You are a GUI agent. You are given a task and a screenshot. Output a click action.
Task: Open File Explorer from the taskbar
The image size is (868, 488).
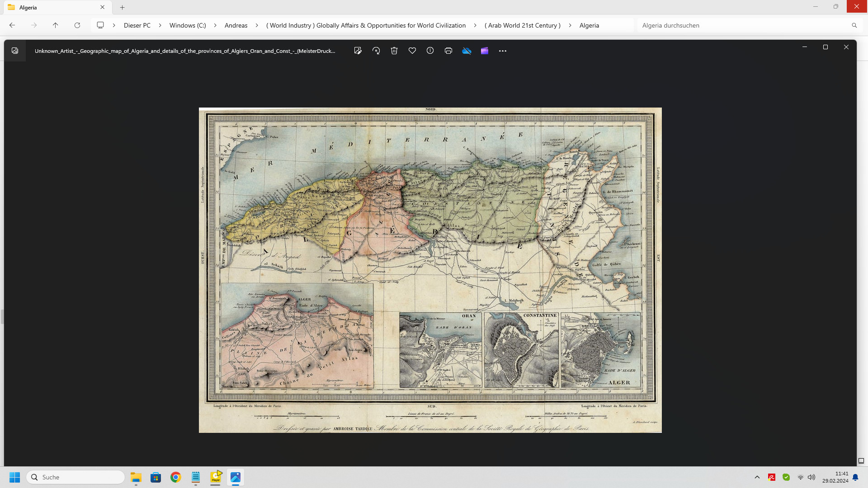[x=136, y=477]
